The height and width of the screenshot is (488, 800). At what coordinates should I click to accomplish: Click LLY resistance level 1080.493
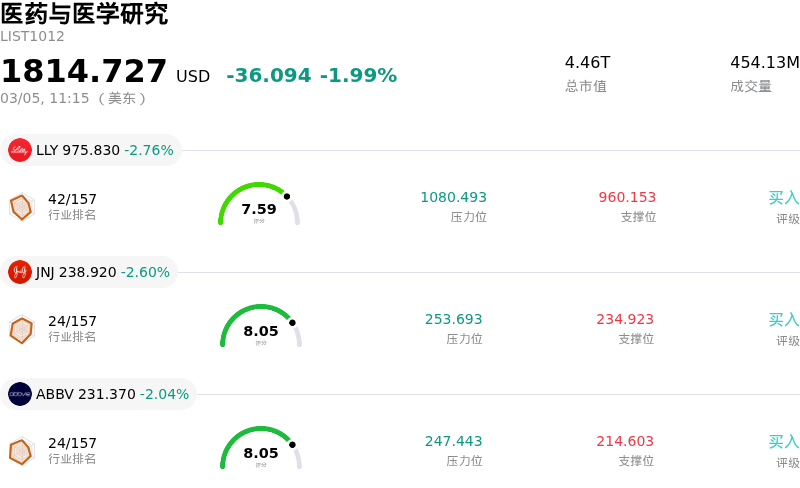point(453,198)
